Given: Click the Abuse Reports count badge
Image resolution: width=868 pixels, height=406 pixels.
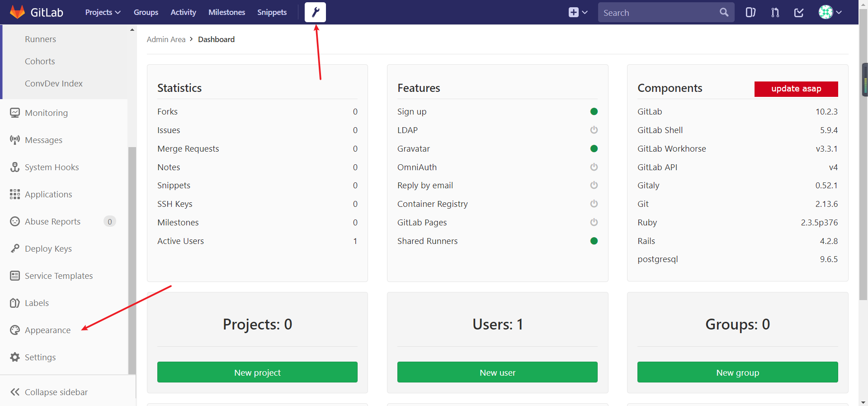Looking at the screenshot, I should 109,221.
